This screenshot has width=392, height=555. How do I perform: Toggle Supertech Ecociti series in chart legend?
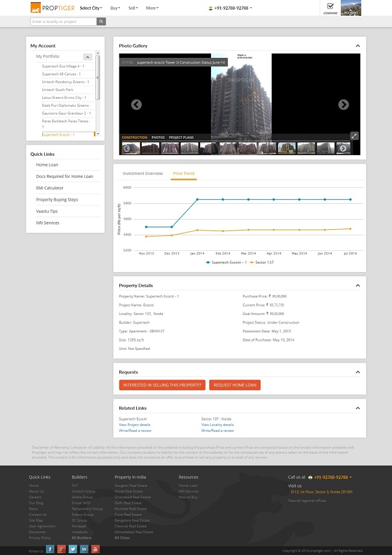click(226, 262)
